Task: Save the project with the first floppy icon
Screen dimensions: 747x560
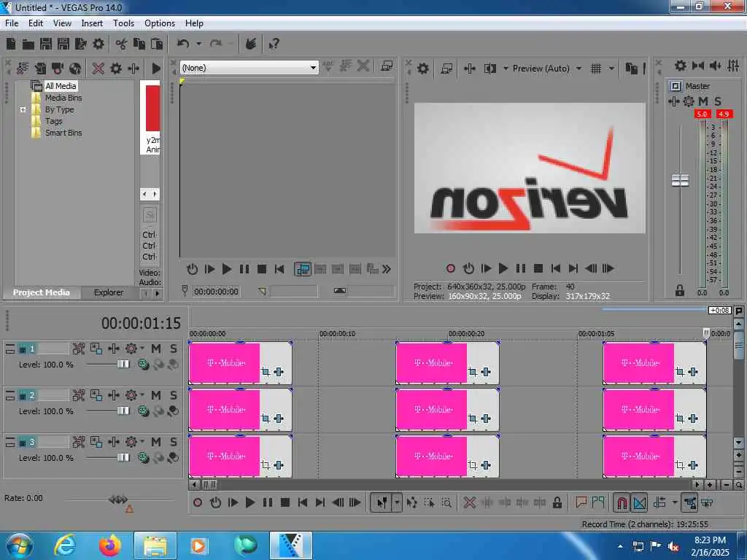Action: [46, 44]
